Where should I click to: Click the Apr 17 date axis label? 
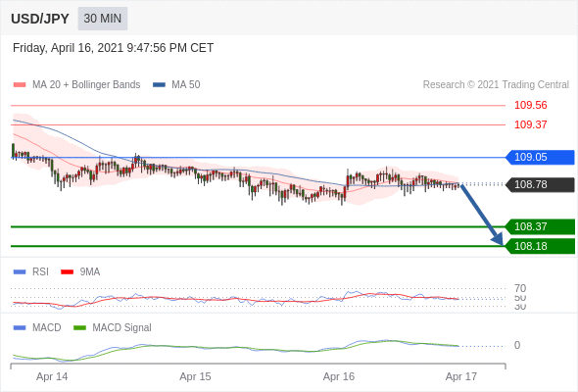coord(460,376)
